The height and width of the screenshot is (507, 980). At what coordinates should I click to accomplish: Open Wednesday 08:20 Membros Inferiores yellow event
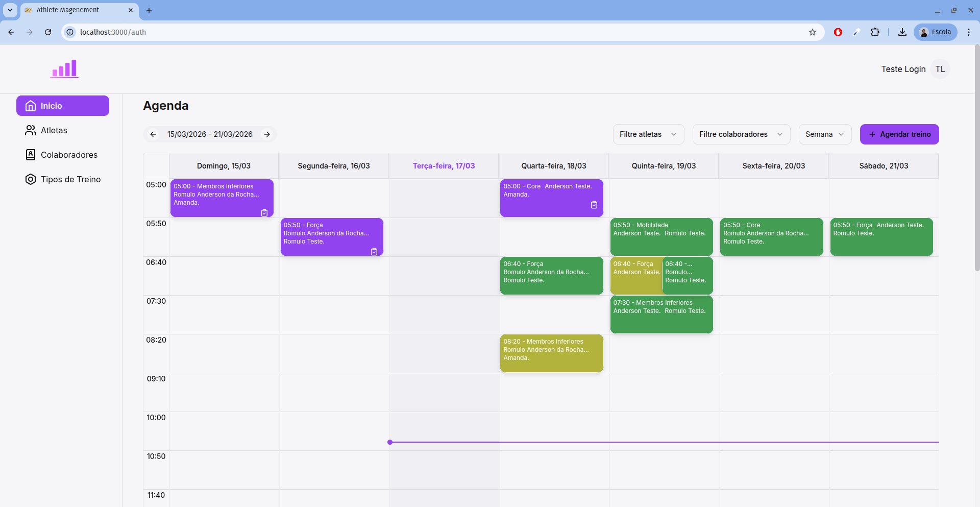click(551, 353)
